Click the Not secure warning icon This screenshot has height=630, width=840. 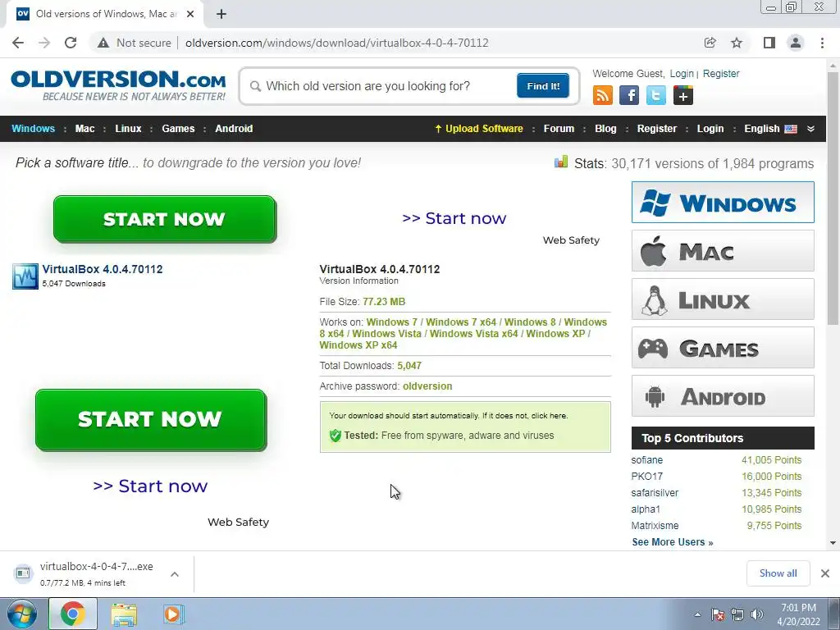click(103, 43)
